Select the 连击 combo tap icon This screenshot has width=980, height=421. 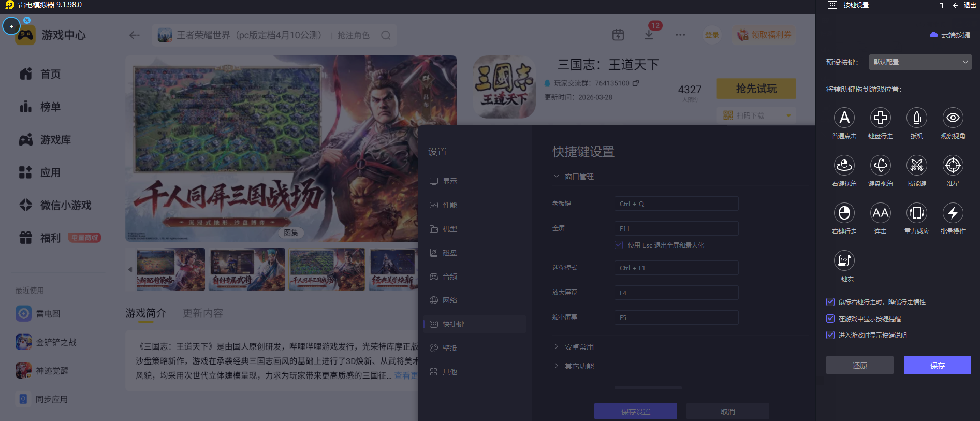881,213
